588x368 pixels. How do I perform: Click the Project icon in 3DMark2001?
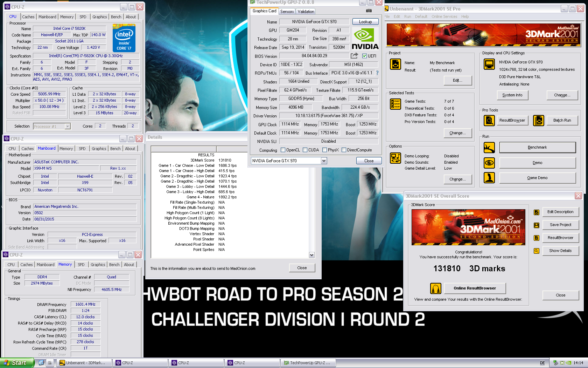[395, 64]
